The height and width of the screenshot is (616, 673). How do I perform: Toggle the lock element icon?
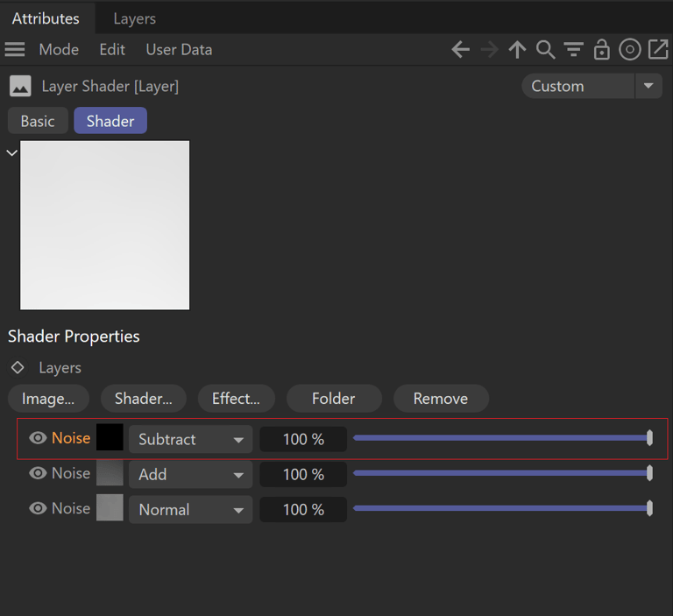tap(601, 50)
